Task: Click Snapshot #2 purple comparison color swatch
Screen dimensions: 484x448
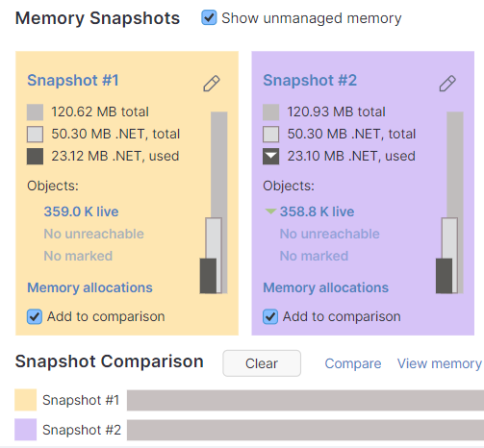Action: [25, 430]
